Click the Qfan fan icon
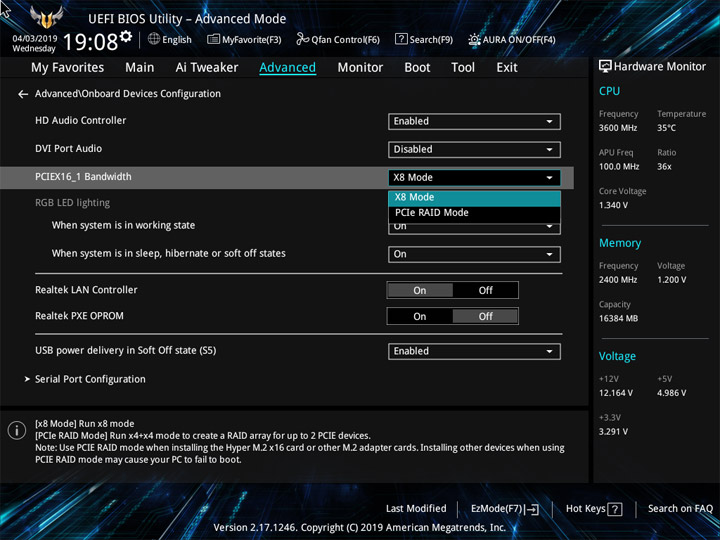This screenshot has height=540, width=720. (x=302, y=39)
